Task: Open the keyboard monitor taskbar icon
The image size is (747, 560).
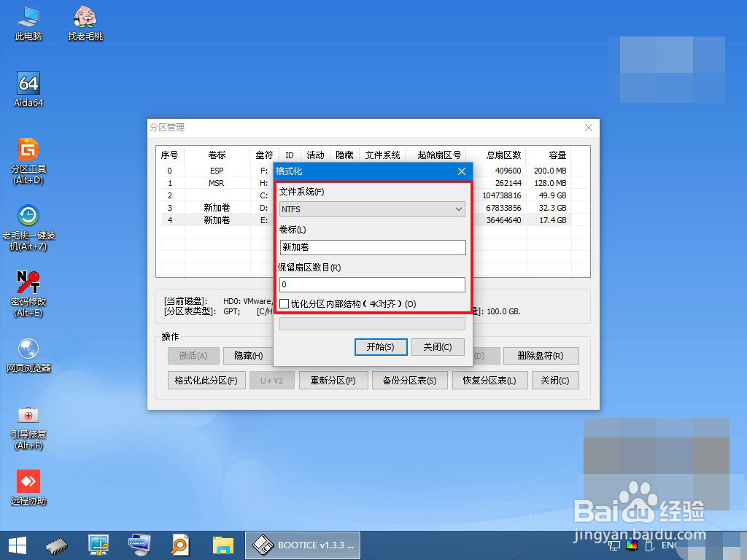Action: (x=139, y=545)
